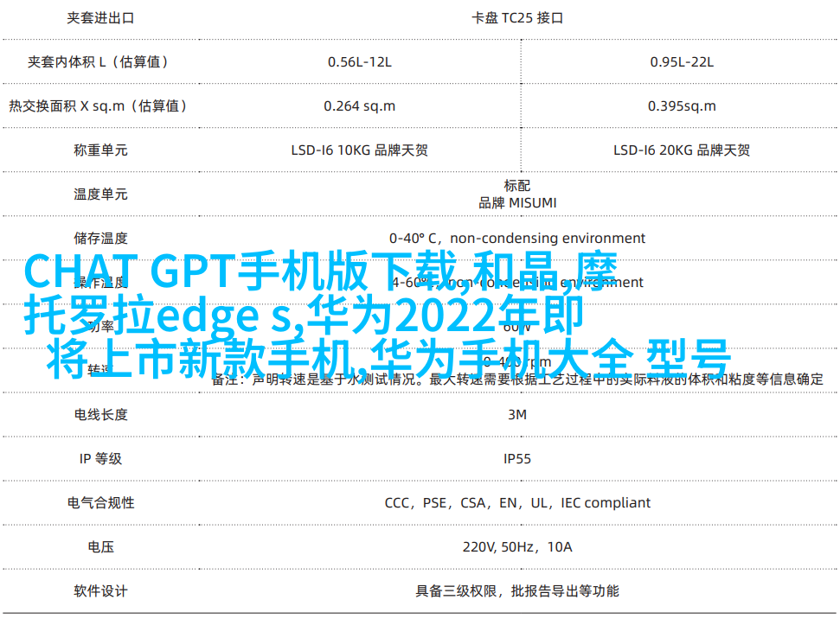
Task: Select the 电压 row label
Action: coord(100,546)
